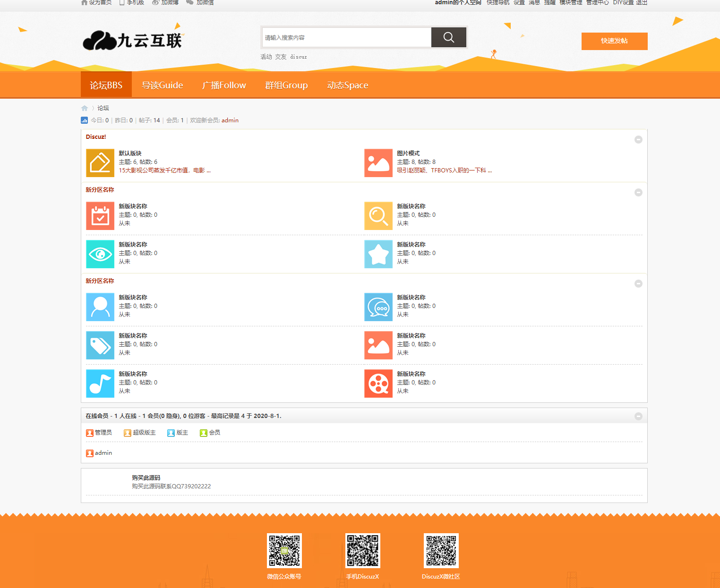Click the teal eye forum icon
This screenshot has width=720, height=588.
[100, 254]
